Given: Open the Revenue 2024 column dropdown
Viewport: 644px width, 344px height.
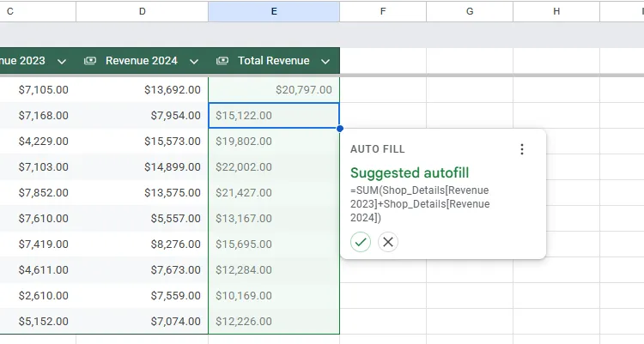Looking at the screenshot, I should point(194,61).
